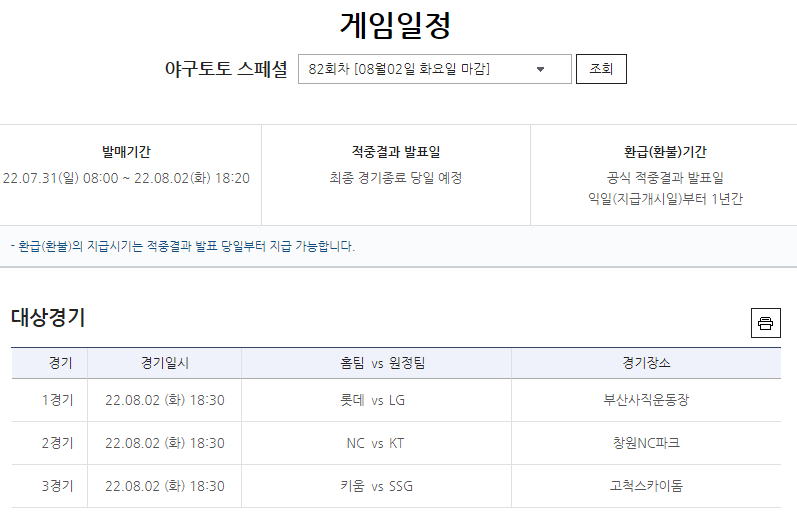Screen dimensions: 797x513
Task: Click the 경기일시 column header
Action: pyautogui.click(x=165, y=363)
